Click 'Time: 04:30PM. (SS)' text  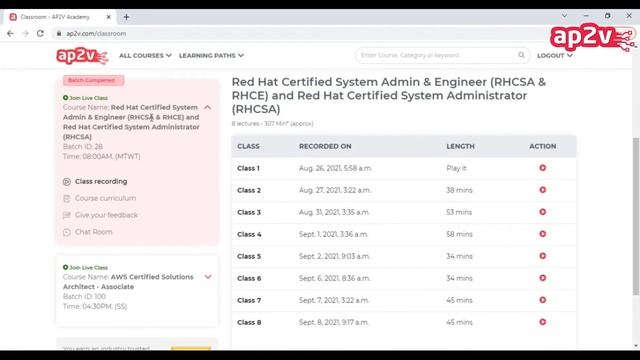95,306
